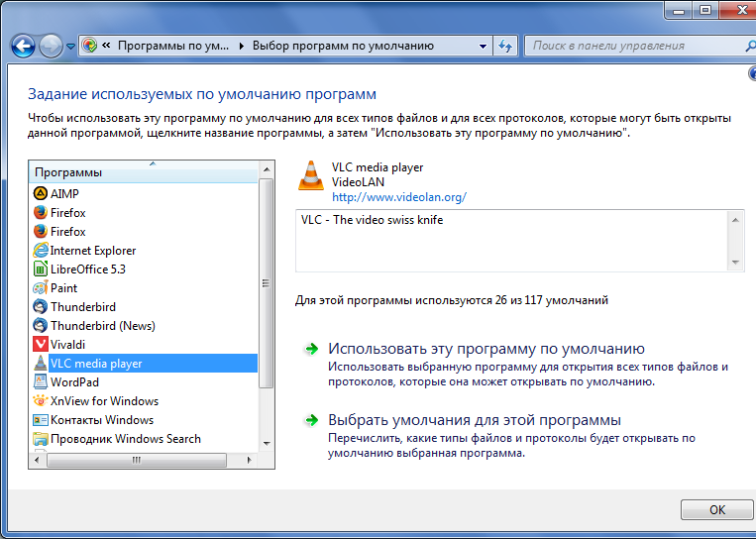Click Выбрать умолчания для этой программы

click(x=475, y=420)
